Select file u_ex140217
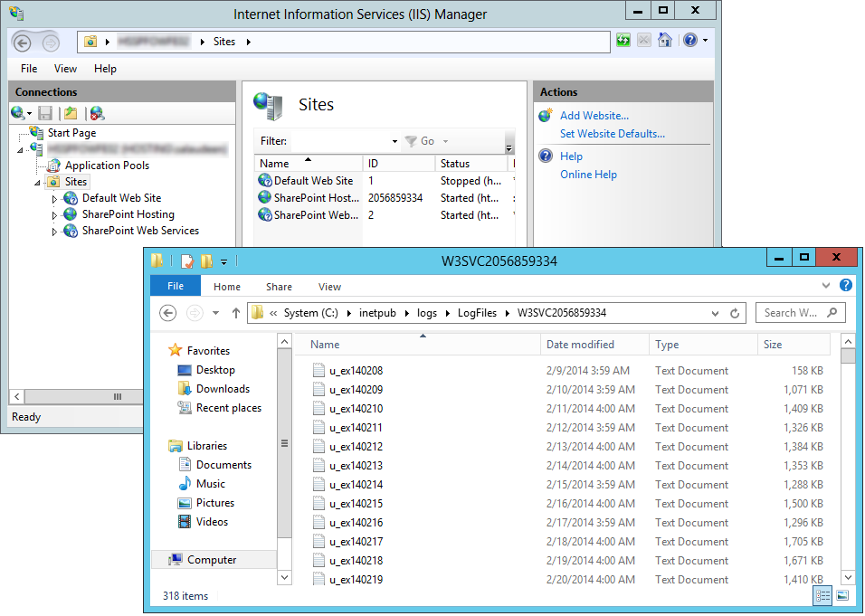The width and height of the screenshot is (865, 616). click(356, 542)
